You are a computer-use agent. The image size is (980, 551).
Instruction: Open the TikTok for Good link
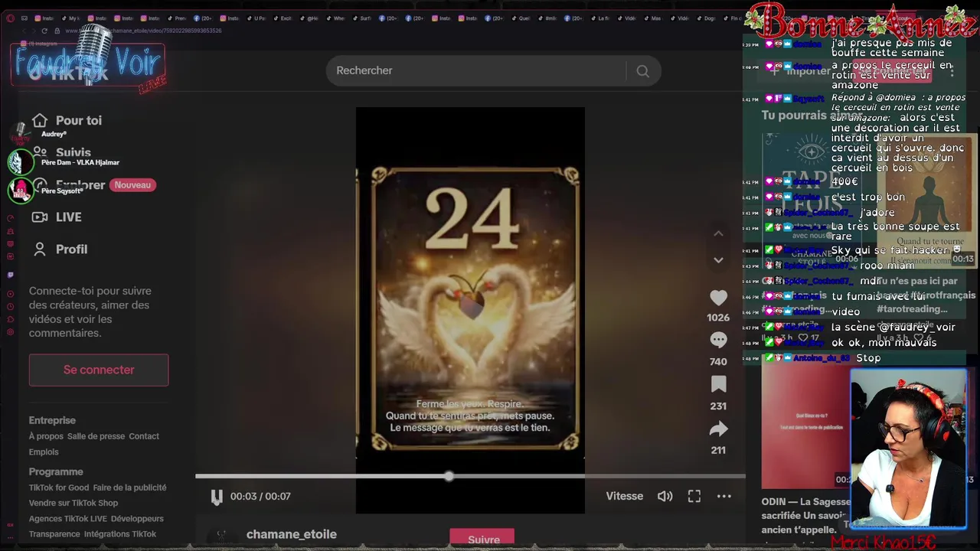point(59,487)
